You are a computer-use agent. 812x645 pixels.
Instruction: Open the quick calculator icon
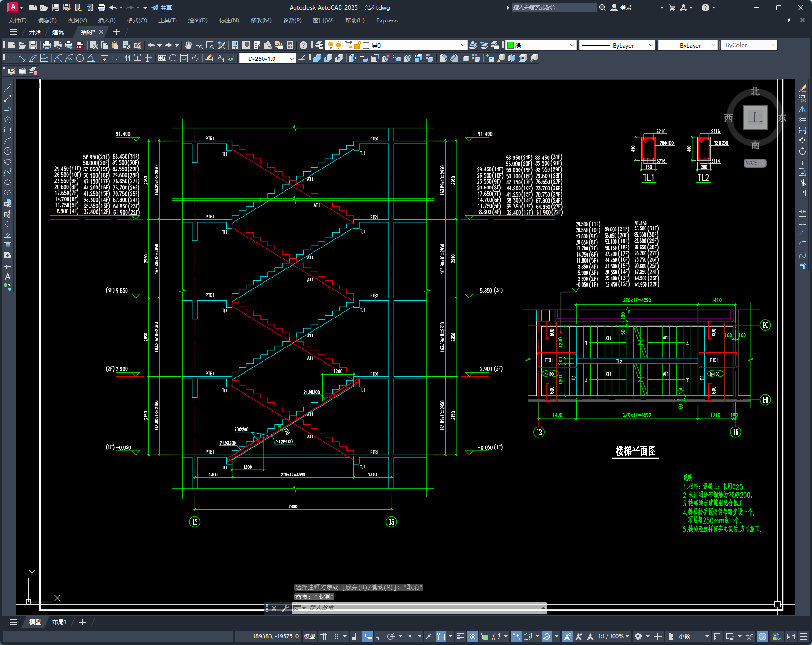tap(290, 45)
